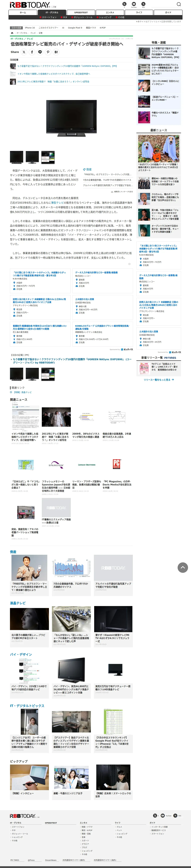Open 【特集】液晶テレビ related link

(22, 392)
